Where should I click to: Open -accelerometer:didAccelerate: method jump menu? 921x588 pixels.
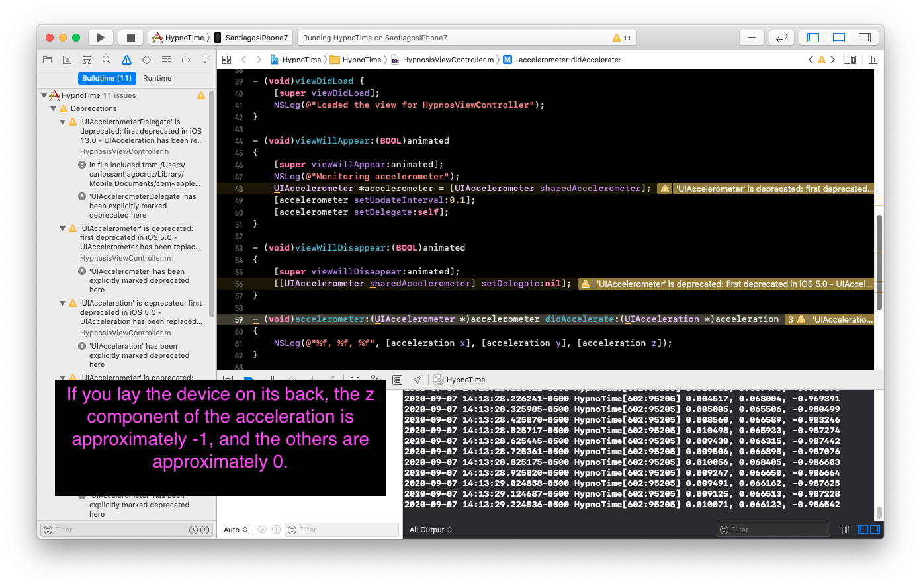(562, 60)
